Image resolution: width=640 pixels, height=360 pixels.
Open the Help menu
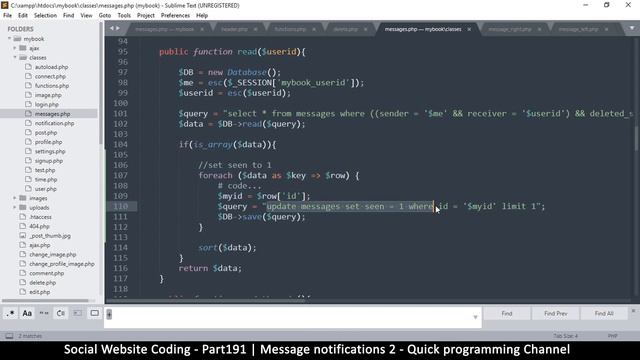tap(202, 16)
